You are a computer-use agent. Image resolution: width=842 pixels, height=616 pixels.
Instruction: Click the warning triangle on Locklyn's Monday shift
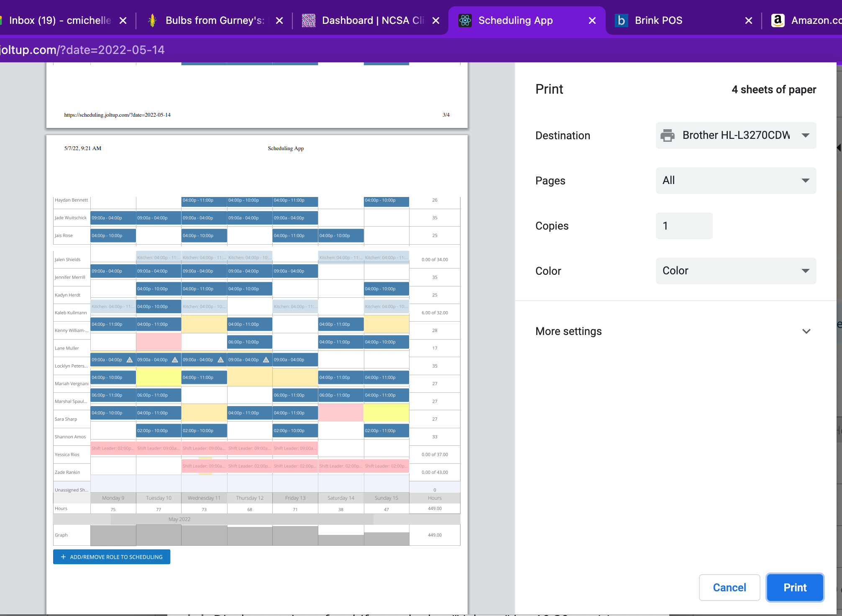click(x=129, y=359)
